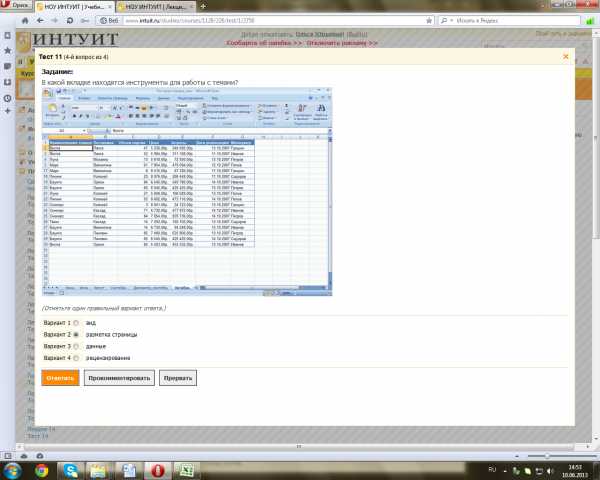
Task: Switch to Opera in the taskbar
Action: tap(158, 470)
